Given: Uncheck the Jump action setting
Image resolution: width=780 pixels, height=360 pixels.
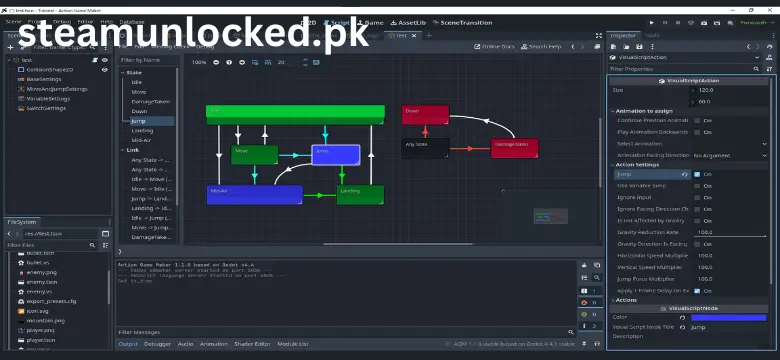Looking at the screenshot, I should [x=697, y=175].
